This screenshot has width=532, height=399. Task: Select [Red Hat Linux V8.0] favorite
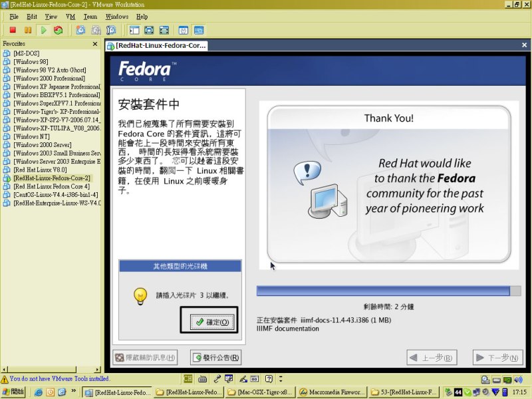[40, 170]
